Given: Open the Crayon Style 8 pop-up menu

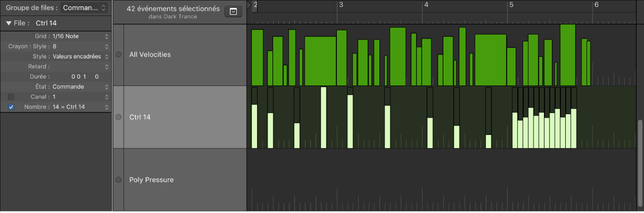Looking at the screenshot, I should (x=80, y=46).
